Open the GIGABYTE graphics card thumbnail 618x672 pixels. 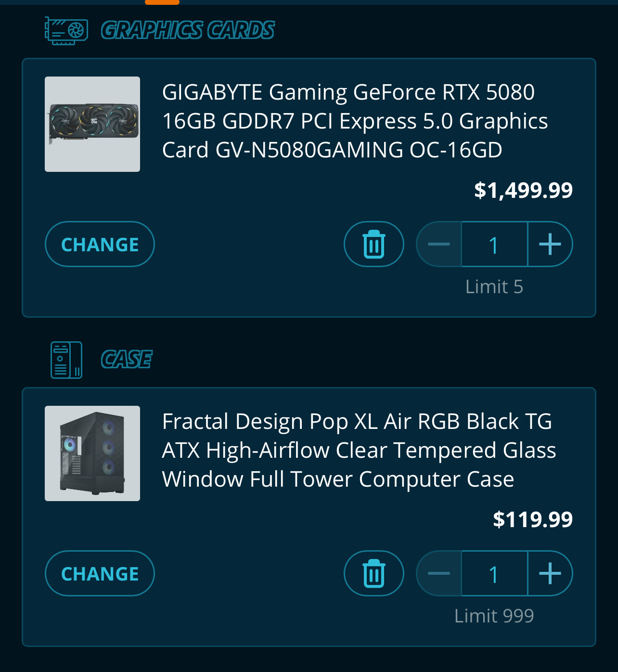92,124
